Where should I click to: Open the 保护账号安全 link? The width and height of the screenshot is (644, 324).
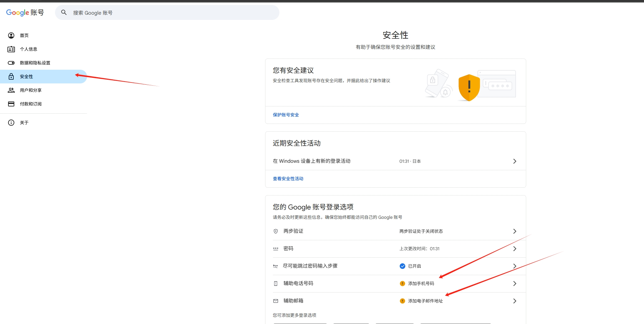pyautogui.click(x=286, y=115)
